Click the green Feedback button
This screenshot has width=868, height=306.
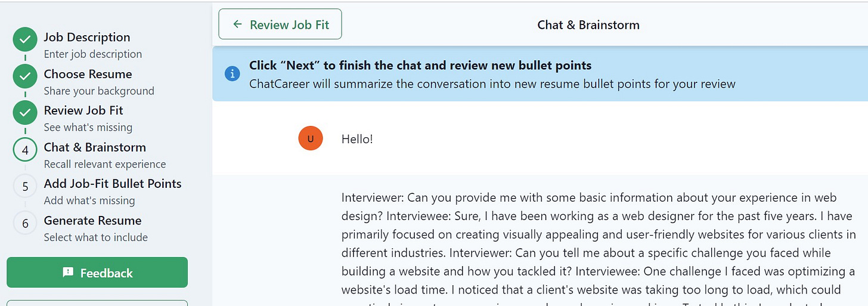coord(97,273)
